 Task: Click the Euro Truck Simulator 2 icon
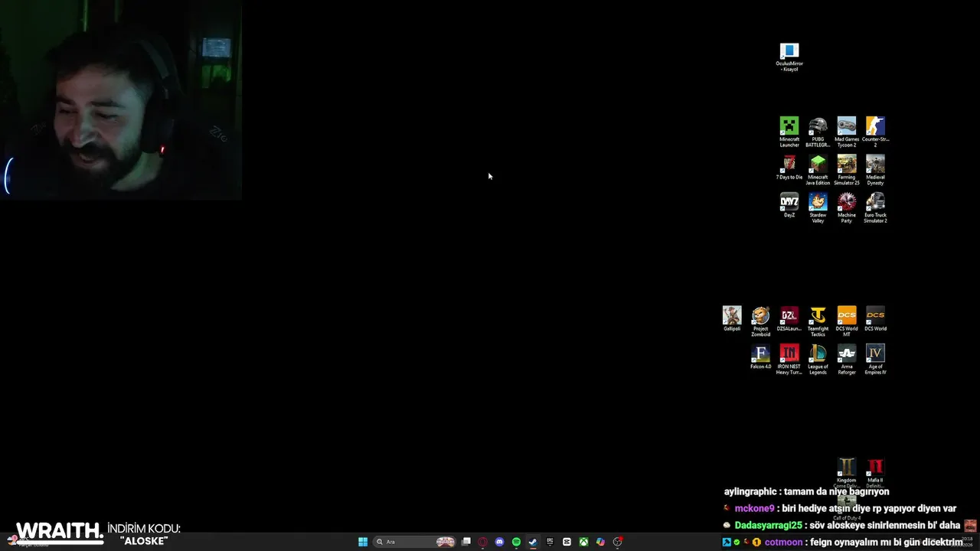875,207
